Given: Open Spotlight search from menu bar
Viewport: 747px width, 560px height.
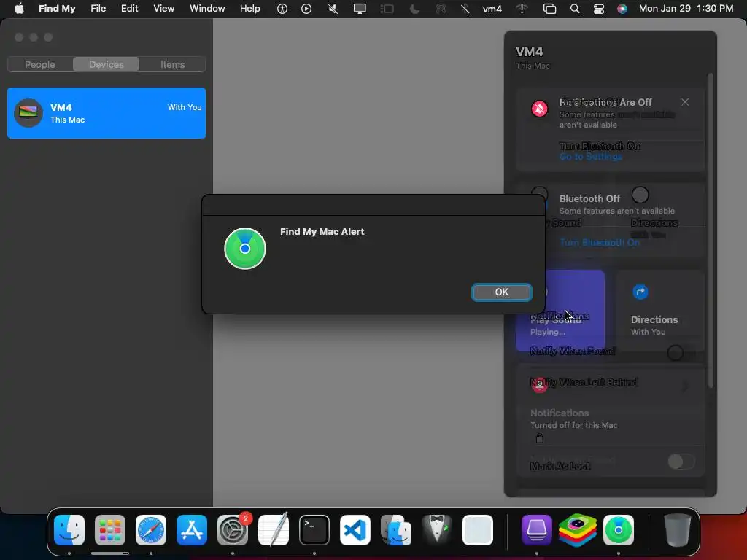Looking at the screenshot, I should click(575, 9).
